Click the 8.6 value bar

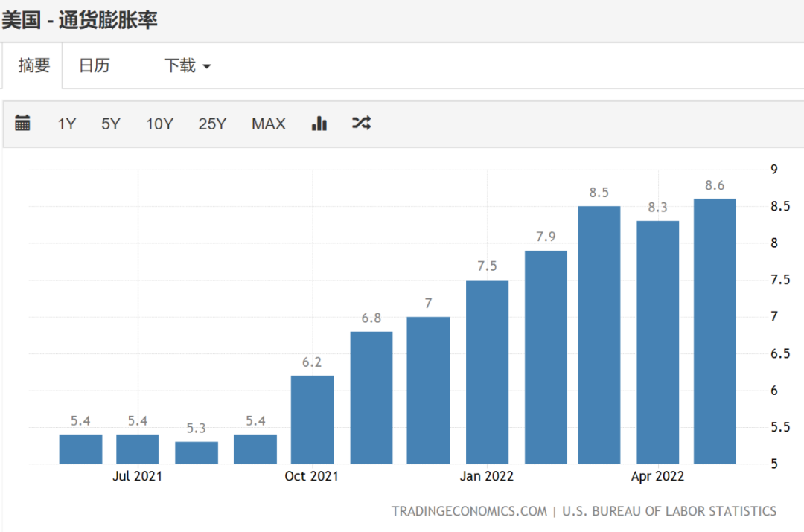coord(715,331)
